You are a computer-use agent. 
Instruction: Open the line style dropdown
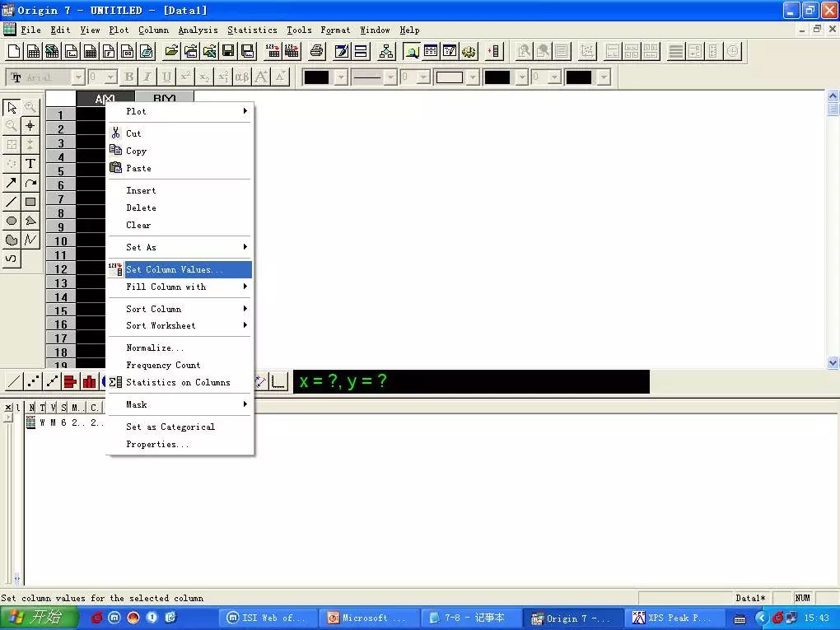tap(391, 77)
